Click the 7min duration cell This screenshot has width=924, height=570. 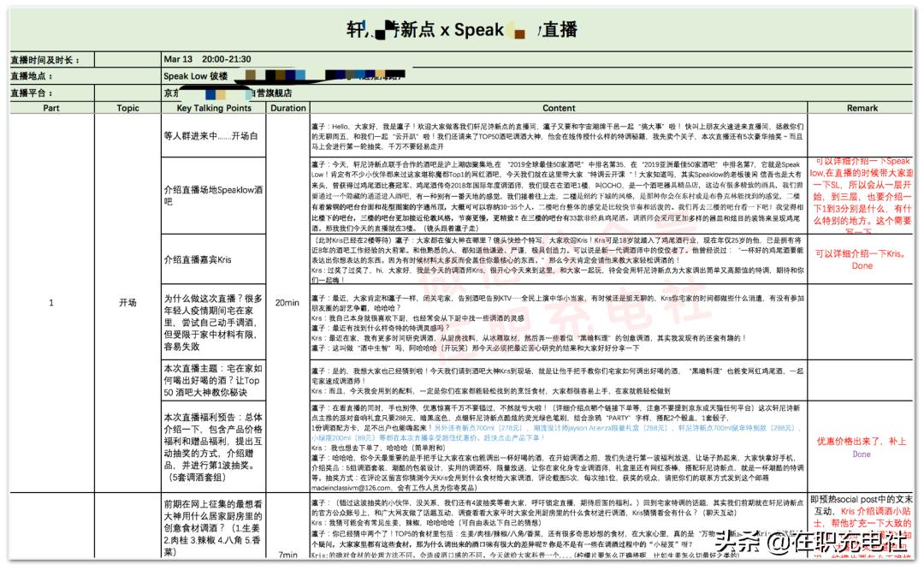pos(287,552)
